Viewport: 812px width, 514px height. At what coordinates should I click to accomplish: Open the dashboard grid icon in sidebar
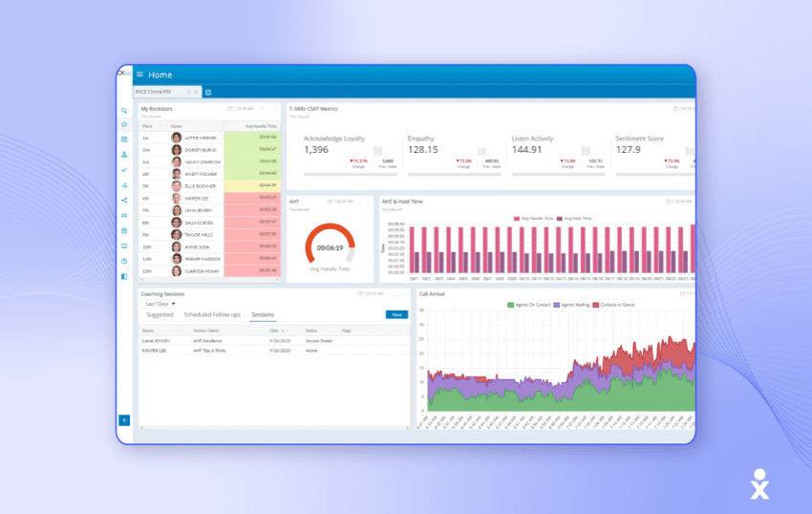click(124, 139)
